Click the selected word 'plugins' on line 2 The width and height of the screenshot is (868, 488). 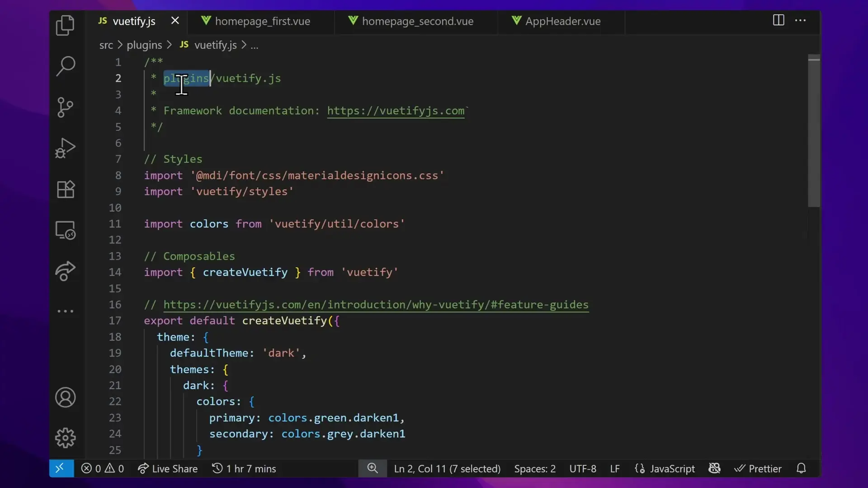tap(186, 78)
